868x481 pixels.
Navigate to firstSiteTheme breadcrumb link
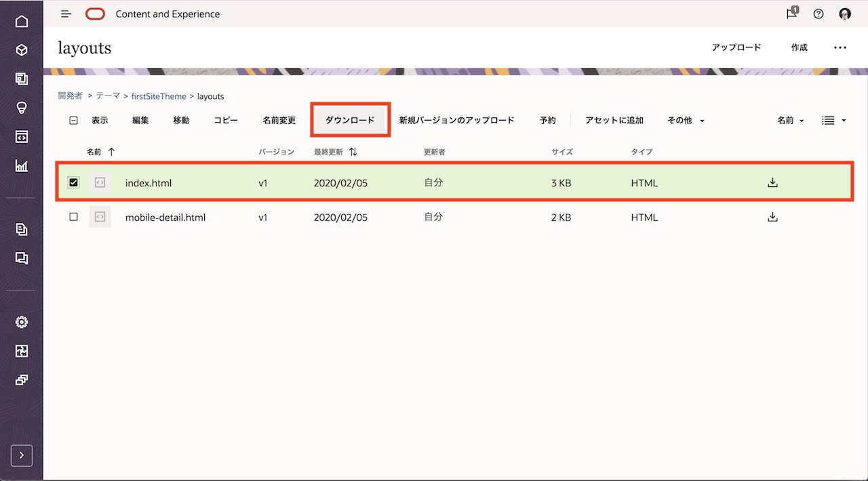[x=159, y=96]
